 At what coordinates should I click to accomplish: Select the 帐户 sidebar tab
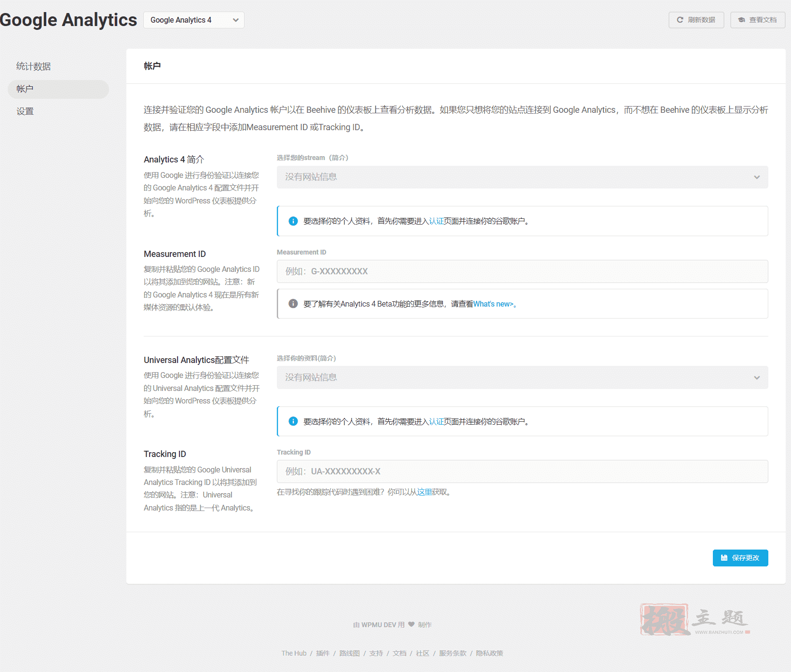click(x=58, y=89)
